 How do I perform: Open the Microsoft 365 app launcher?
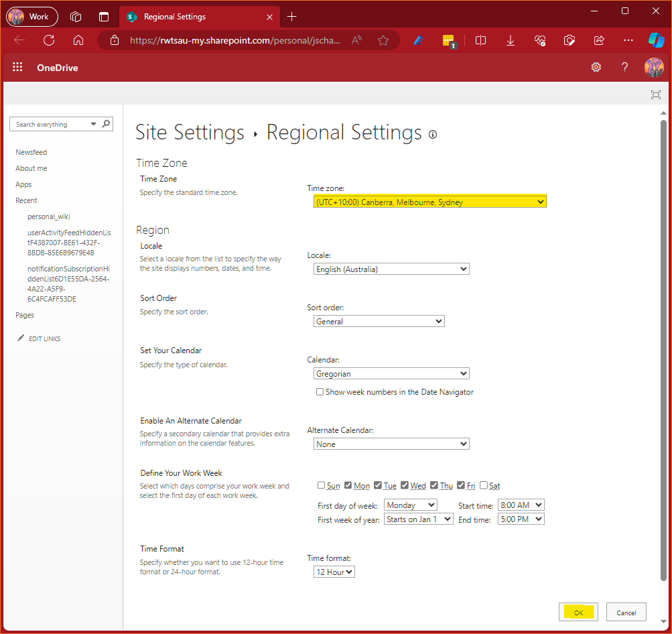click(x=17, y=67)
